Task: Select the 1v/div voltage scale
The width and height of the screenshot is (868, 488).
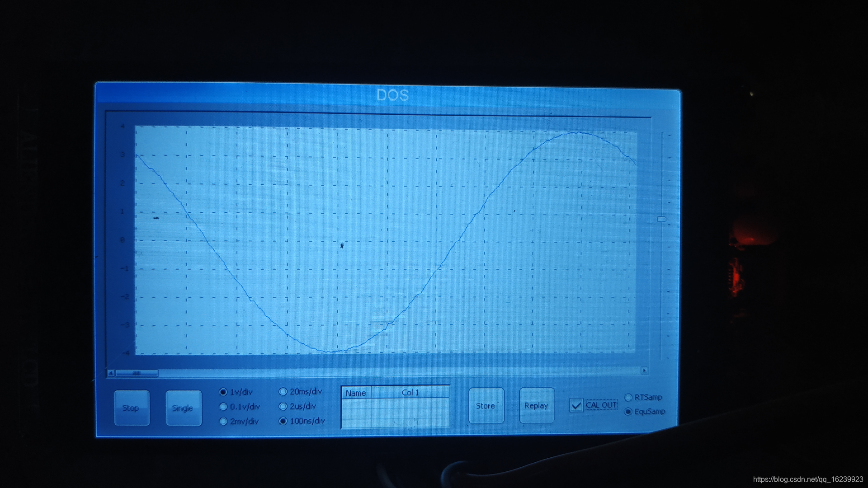Action: tap(223, 392)
